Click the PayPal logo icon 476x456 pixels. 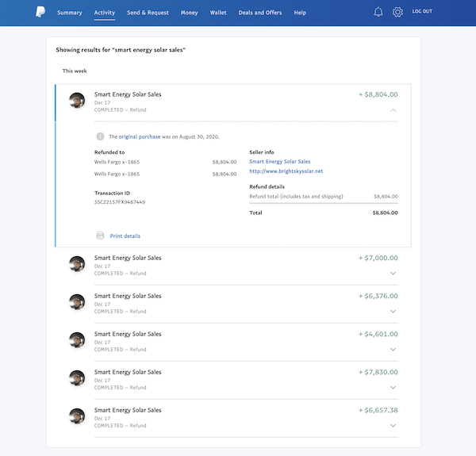coord(40,12)
